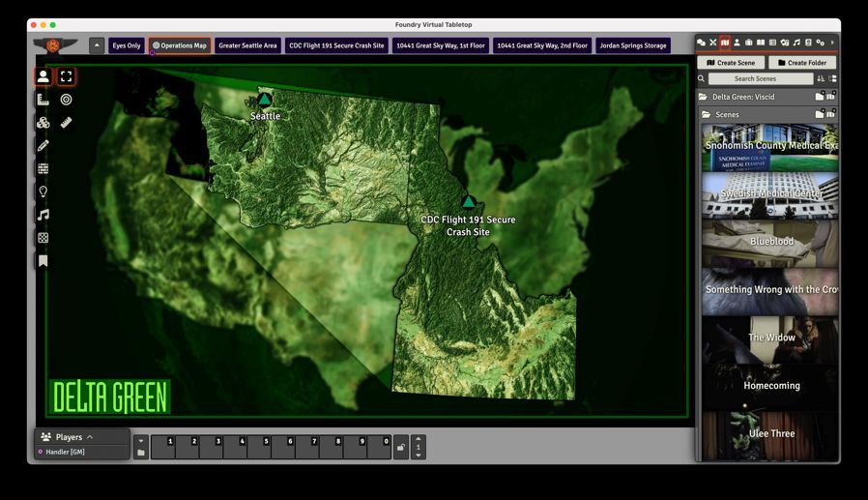This screenshot has height=500, width=868.
Task: Open the Homecoming scene entry
Action: click(769, 387)
